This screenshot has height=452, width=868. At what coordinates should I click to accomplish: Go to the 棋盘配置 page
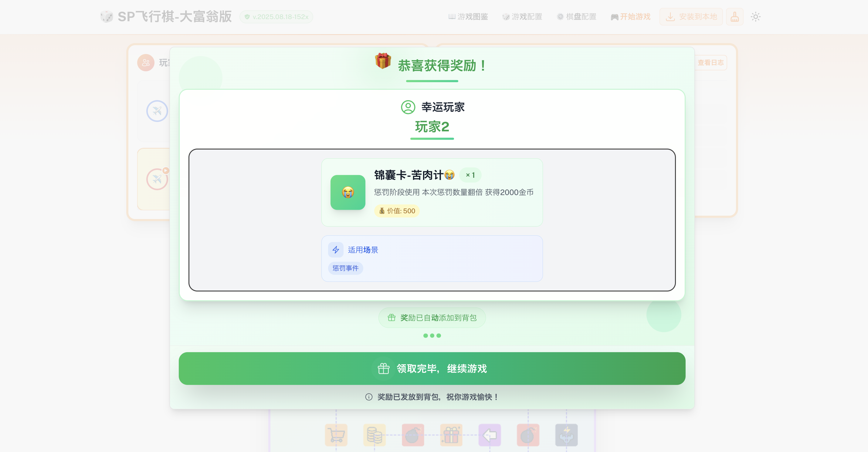click(577, 16)
